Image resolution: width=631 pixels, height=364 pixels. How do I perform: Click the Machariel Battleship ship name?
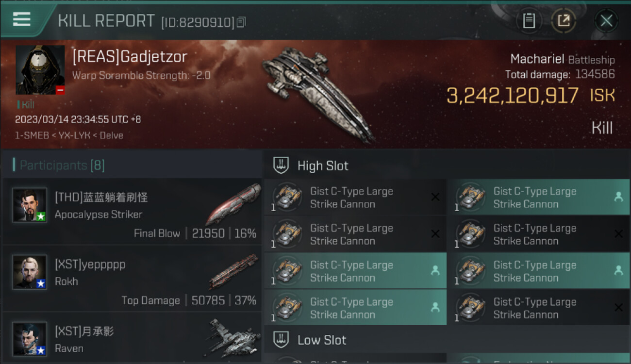[563, 59]
